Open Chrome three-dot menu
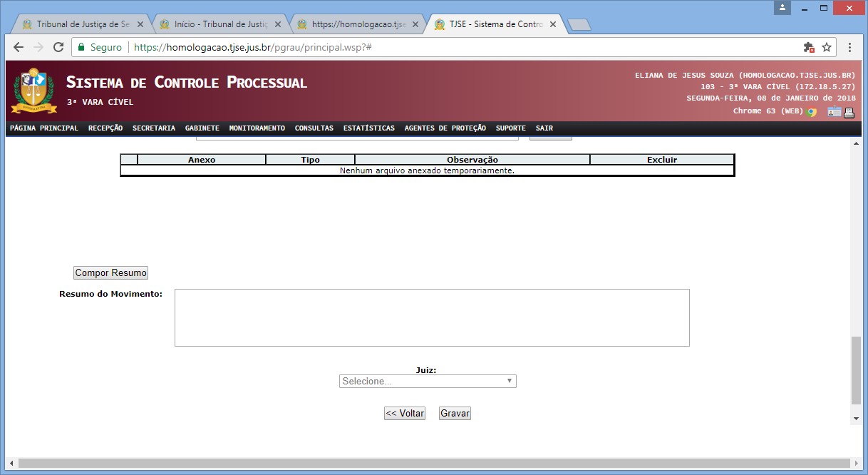The image size is (868, 475). [x=850, y=47]
